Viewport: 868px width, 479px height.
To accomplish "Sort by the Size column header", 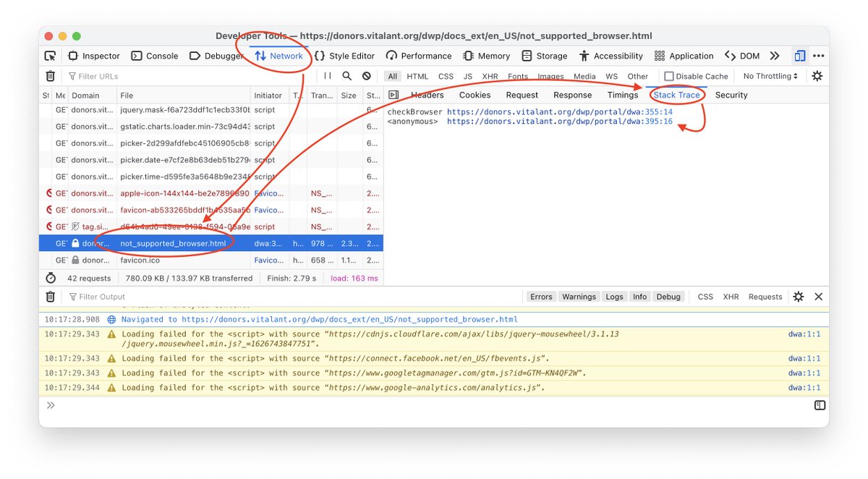I will point(350,96).
